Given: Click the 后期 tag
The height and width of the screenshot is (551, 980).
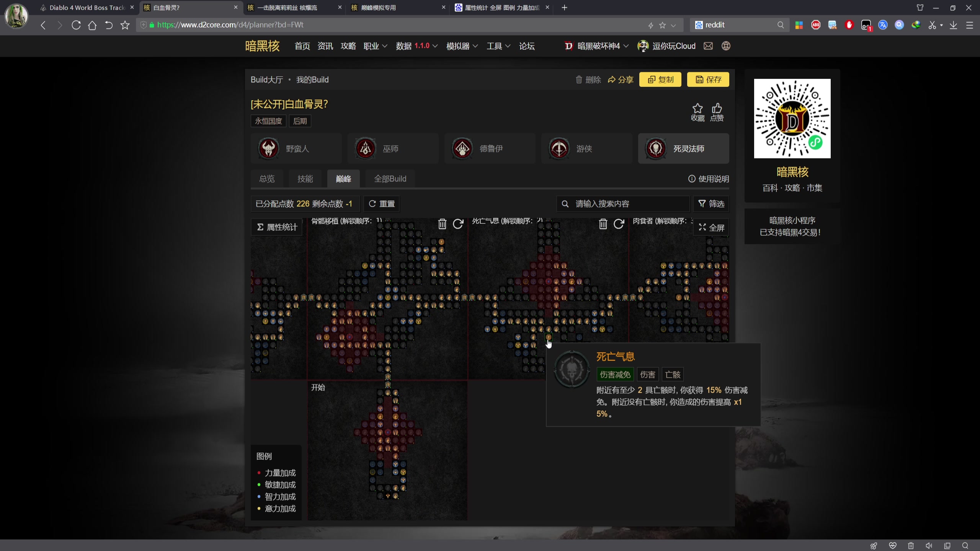Looking at the screenshot, I should tap(300, 121).
